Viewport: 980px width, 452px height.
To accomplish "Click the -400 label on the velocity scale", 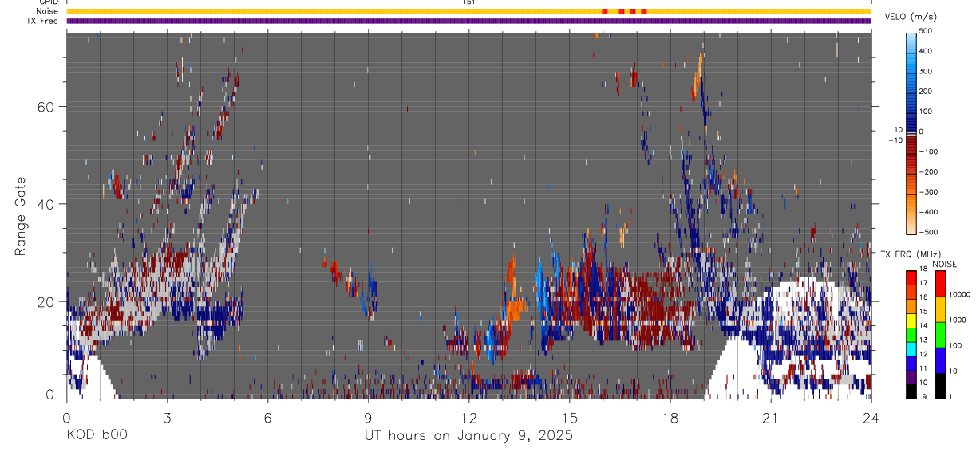I will coord(927,212).
